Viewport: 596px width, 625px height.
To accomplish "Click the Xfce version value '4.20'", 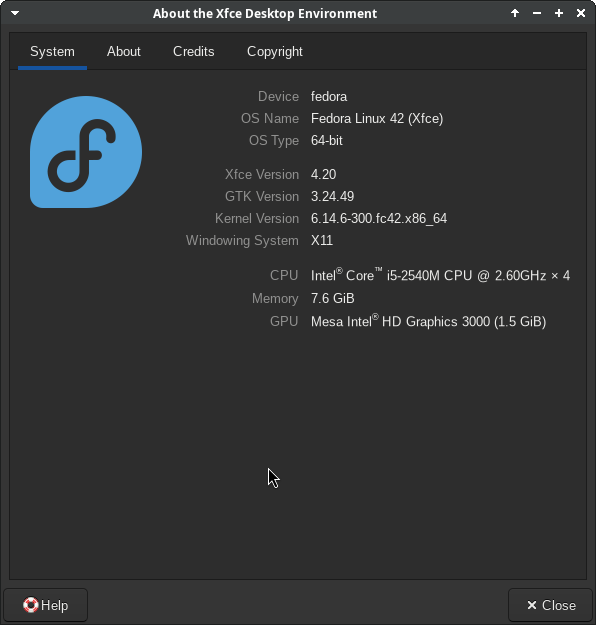I will click(323, 175).
